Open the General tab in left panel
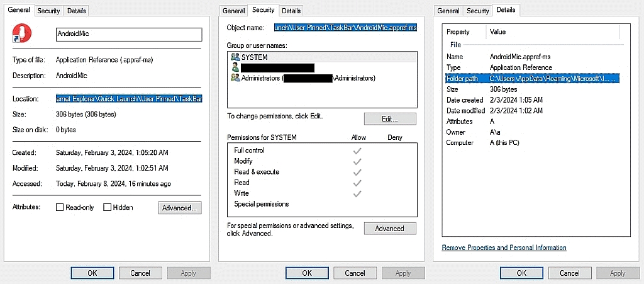This screenshot has height=284, width=644. [19, 10]
